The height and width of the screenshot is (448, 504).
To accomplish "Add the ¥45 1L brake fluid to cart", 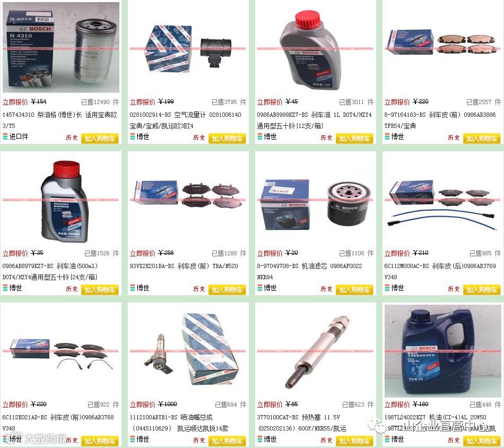I will pos(354,139).
